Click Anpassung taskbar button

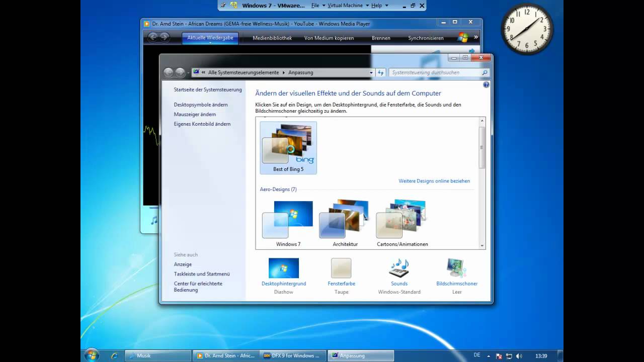tap(361, 355)
